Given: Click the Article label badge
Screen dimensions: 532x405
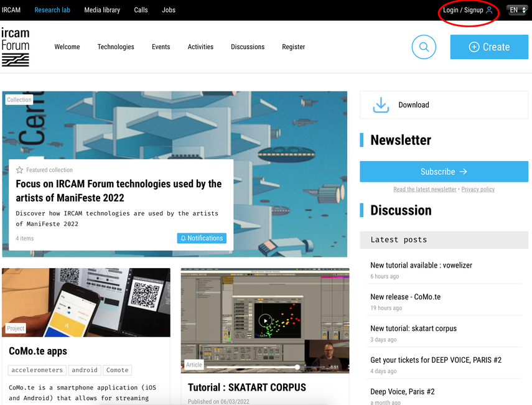Looking at the screenshot, I should [194, 365].
